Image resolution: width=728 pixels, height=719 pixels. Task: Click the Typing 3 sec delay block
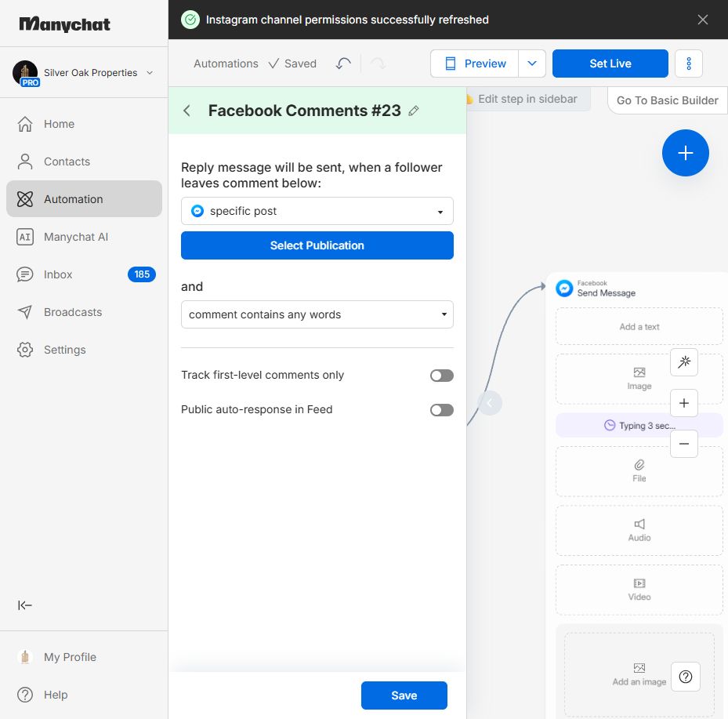pos(639,426)
